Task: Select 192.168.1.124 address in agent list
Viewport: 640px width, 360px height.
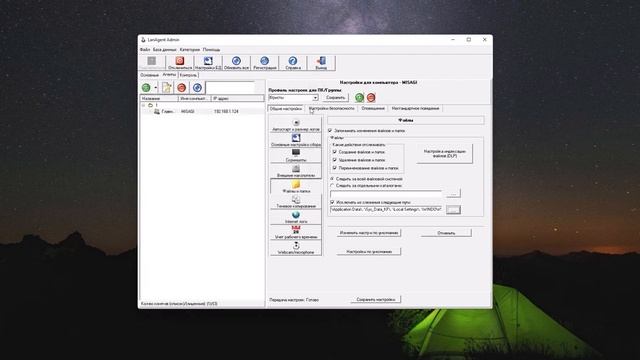Action: (226, 111)
